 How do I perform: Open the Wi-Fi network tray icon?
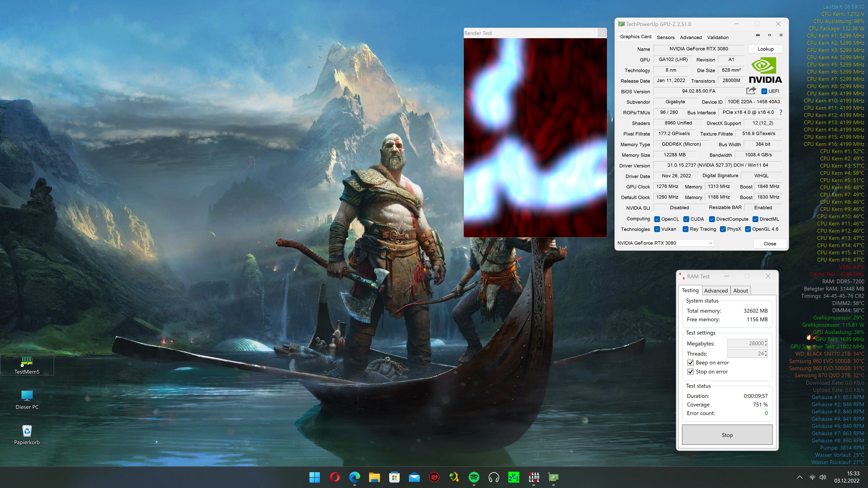pyautogui.click(x=812, y=477)
